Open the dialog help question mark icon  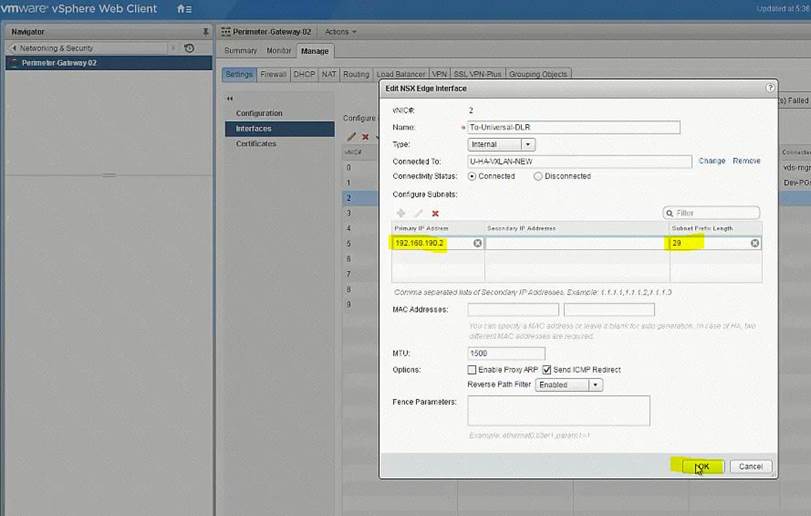pos(770,89)
